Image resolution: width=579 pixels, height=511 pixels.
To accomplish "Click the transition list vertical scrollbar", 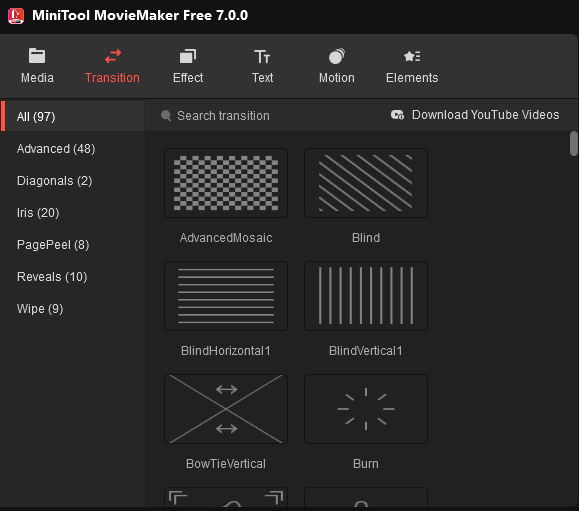I will coord(573,144).
